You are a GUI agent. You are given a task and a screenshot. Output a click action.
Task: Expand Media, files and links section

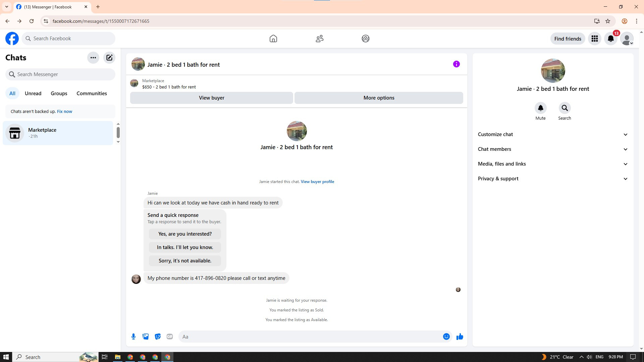click(x=553, y=164)
